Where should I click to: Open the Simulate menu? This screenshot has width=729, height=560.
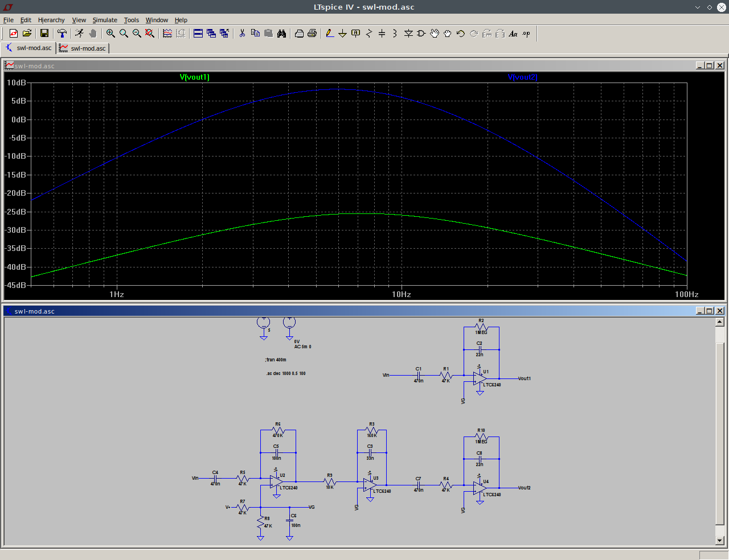coord(105,20)
